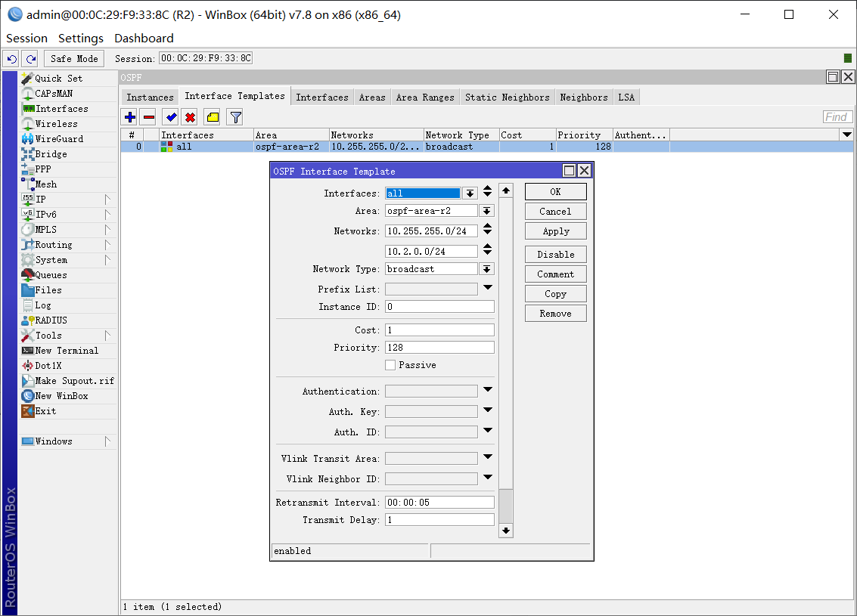Click the Find search field
This screenshot has height=616, width=857.
tap(837, 117)
